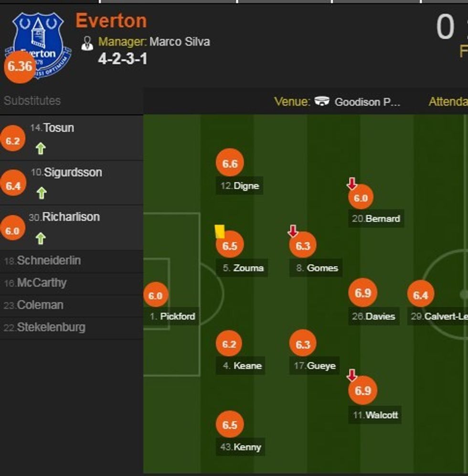Click the team's 6.36 overall rating badge

coord(20,66)
